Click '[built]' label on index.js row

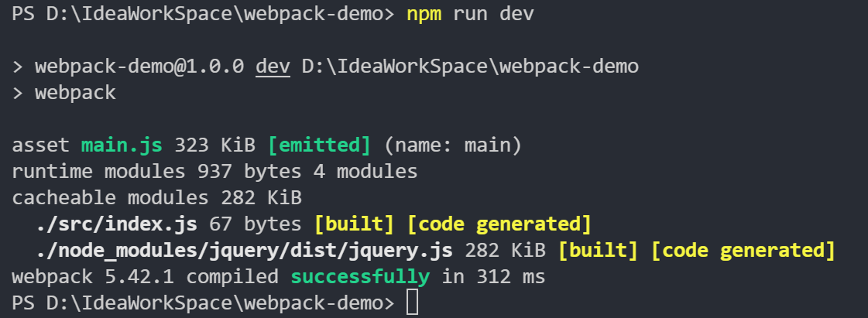pyautogui.click(x=354, y=224)
